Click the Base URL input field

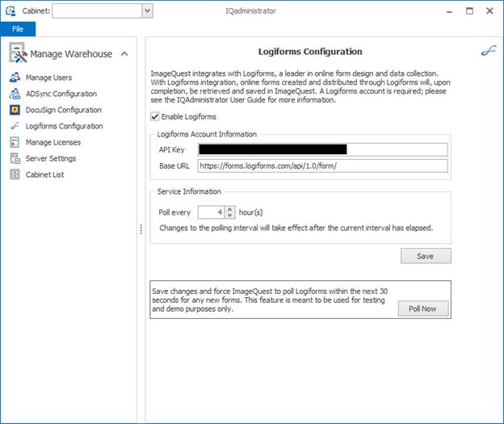tap(322, 166)
